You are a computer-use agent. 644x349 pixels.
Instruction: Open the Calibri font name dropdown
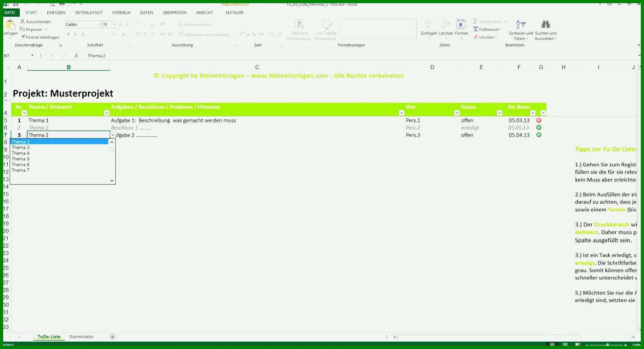[99, 24]
